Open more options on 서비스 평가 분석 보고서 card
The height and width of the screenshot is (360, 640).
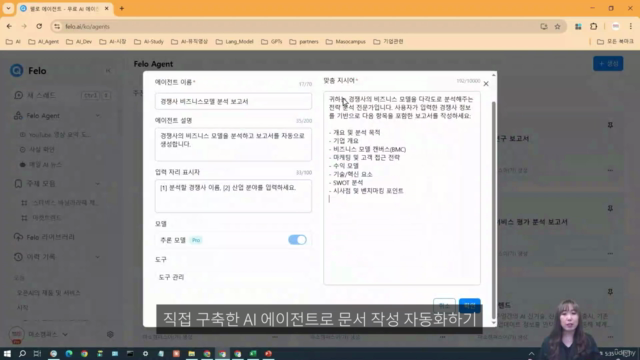coord(610,253)
